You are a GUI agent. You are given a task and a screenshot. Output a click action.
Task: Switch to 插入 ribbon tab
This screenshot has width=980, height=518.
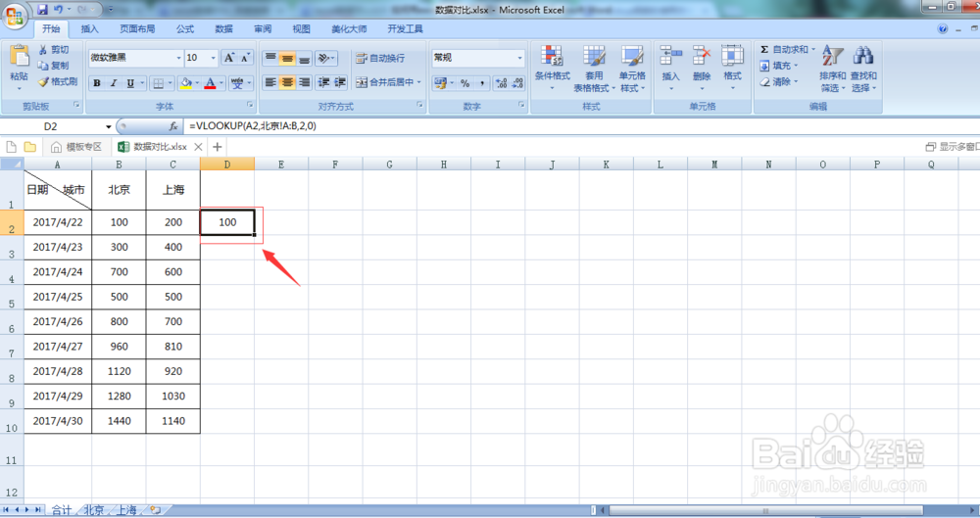tap(89, 28)
